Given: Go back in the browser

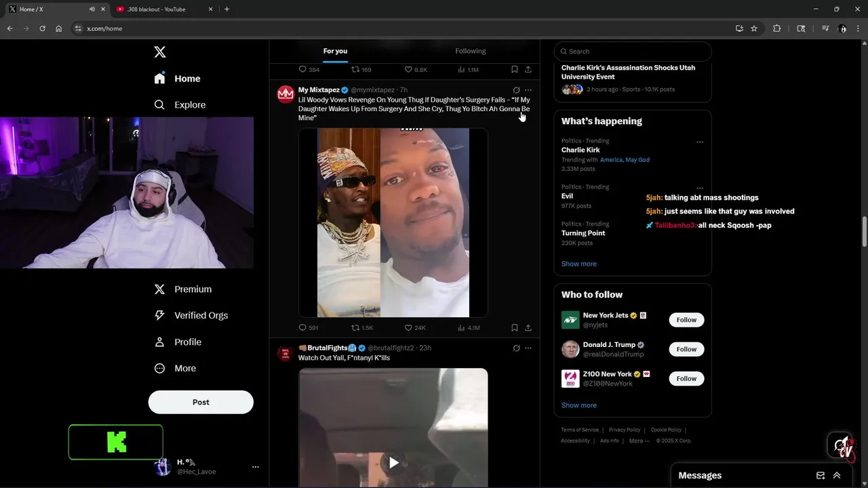Looking at the screenshot, I should (10, 28).
